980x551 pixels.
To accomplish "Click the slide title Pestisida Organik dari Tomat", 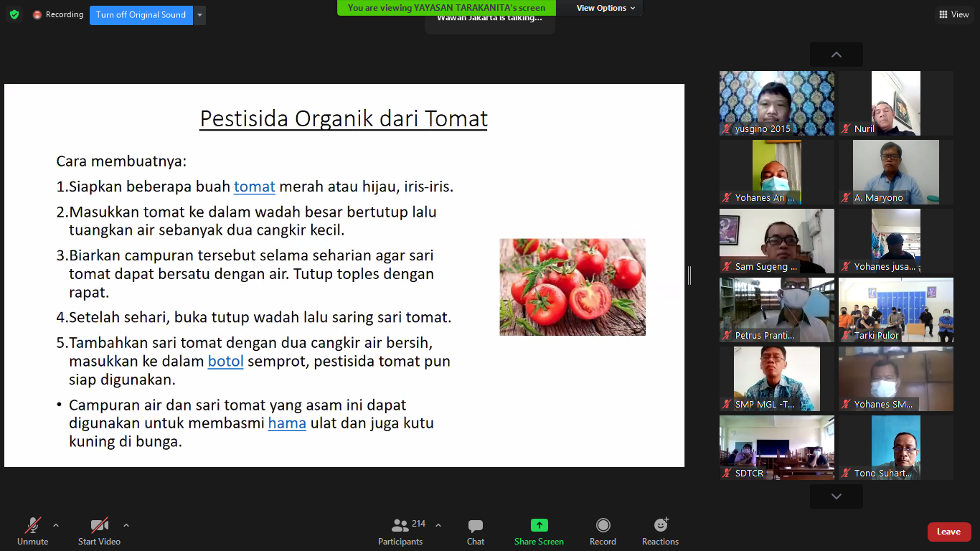I will pos(344,118).
